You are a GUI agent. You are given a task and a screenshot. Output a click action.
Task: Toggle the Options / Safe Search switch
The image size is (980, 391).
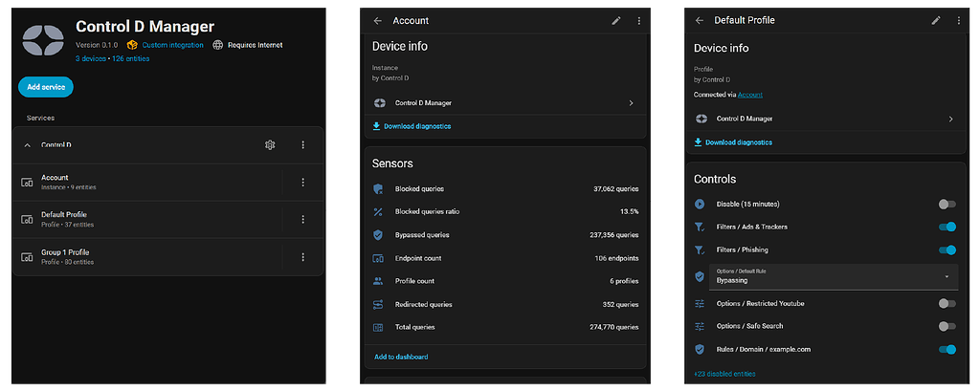[x=947, y=326]
